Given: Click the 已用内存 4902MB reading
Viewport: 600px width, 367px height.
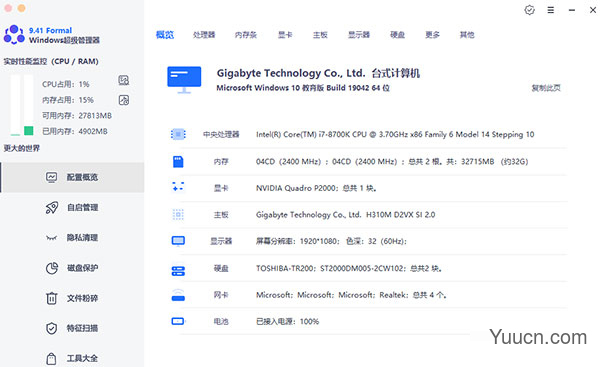Looking at the screenshot, I should (x=75, y=131).
